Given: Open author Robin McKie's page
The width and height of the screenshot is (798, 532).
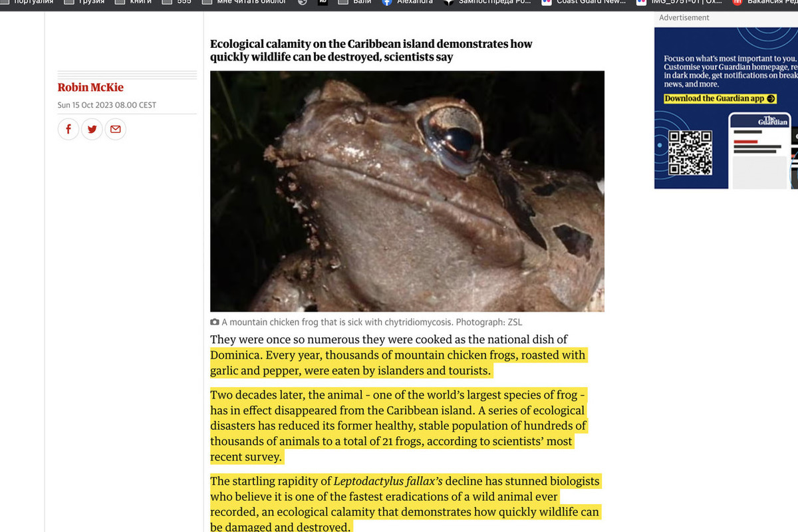Looking at the screenshot, I should point(90,88).
